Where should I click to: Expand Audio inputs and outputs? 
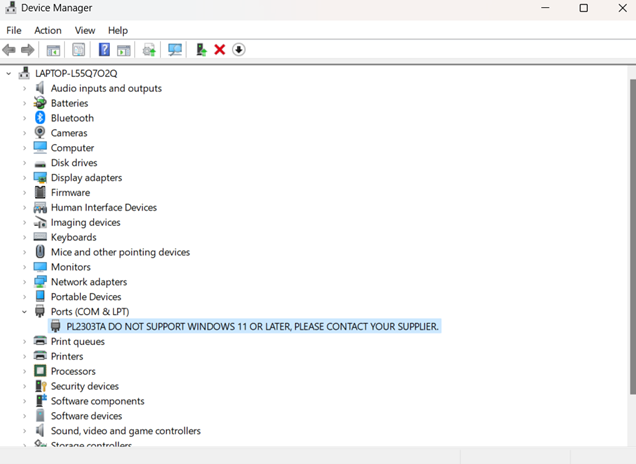[x=24, y=88]
